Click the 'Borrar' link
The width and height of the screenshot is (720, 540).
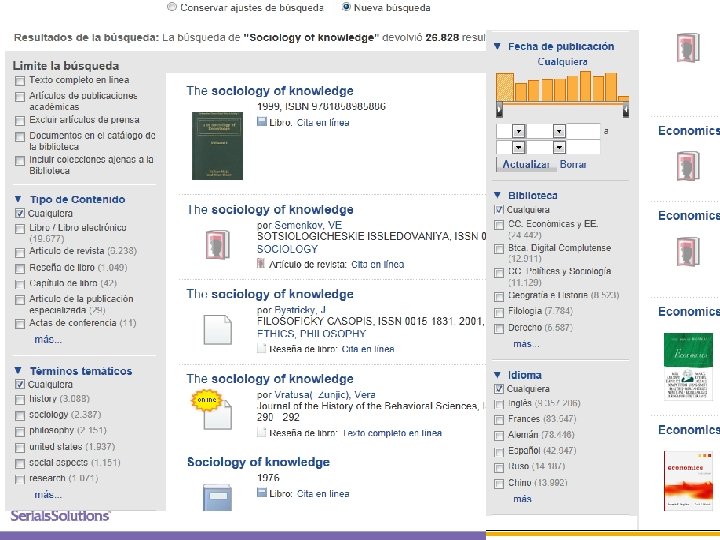click(573, 164)
